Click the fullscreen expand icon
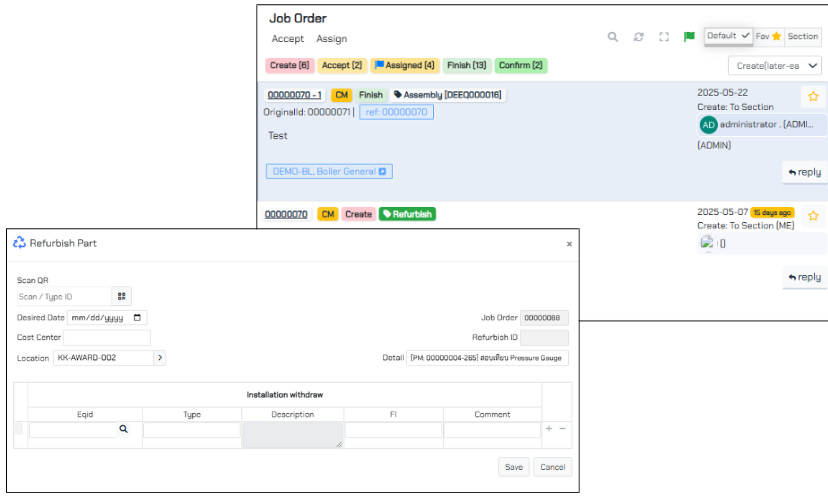Screen dimensions: 828x497 pyautogui.click(x=664, y=37)
